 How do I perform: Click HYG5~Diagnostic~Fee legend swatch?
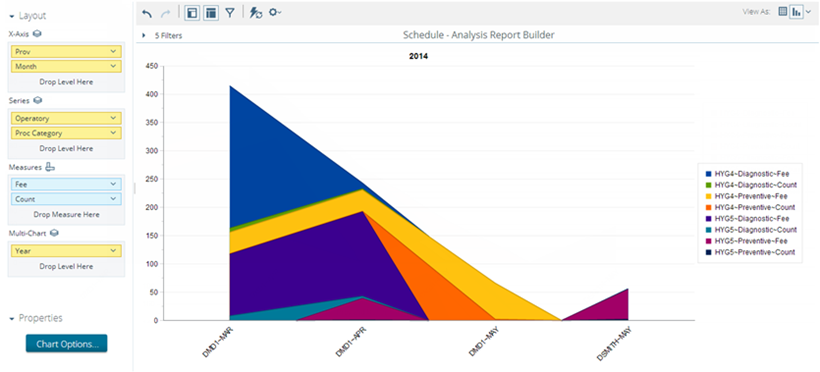click(x=708, y=219)
